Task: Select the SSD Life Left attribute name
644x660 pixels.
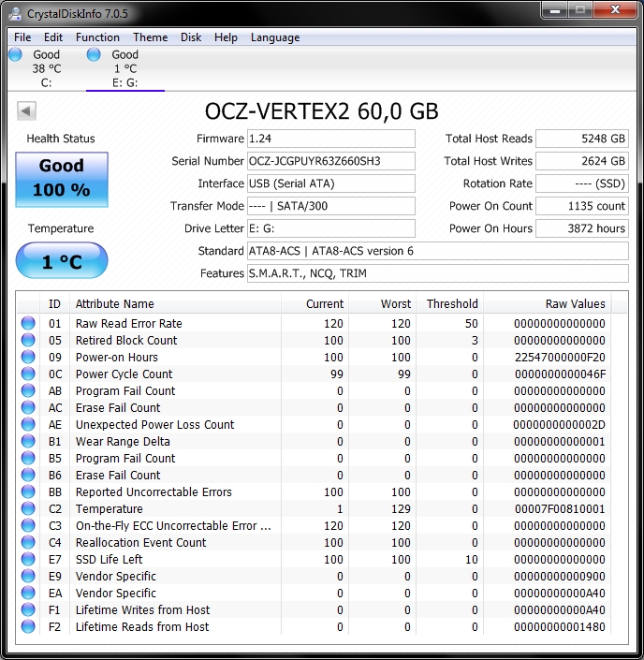Action: coord(109,559)
